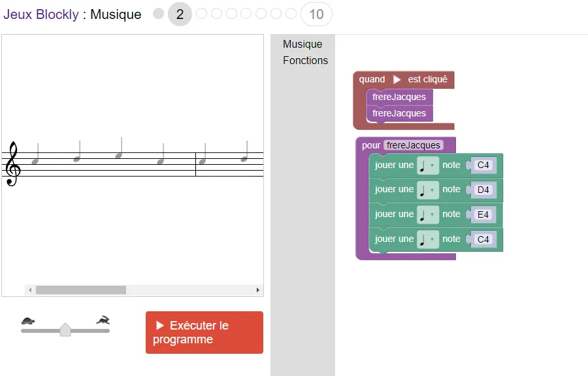The image size is (588, 376).
Task: Click the right scroll arrow under staff
Action: (x=257, y=290)
